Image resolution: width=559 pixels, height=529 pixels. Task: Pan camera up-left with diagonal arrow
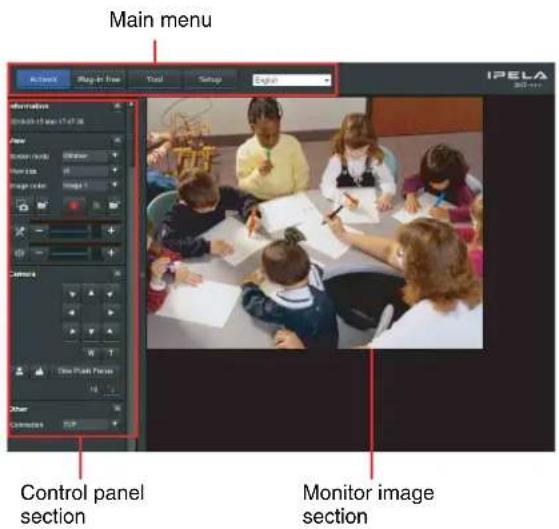pos(72,294)
